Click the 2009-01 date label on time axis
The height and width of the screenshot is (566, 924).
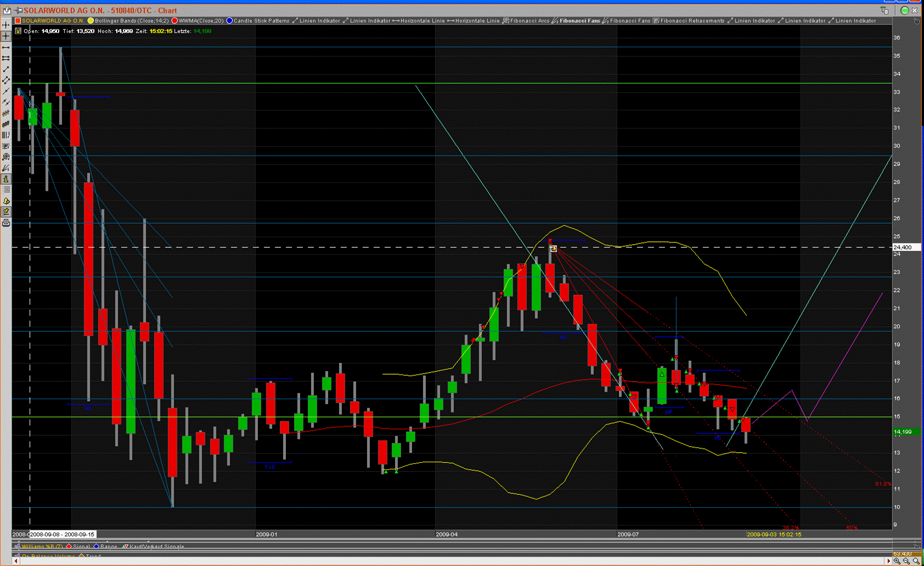267,534
